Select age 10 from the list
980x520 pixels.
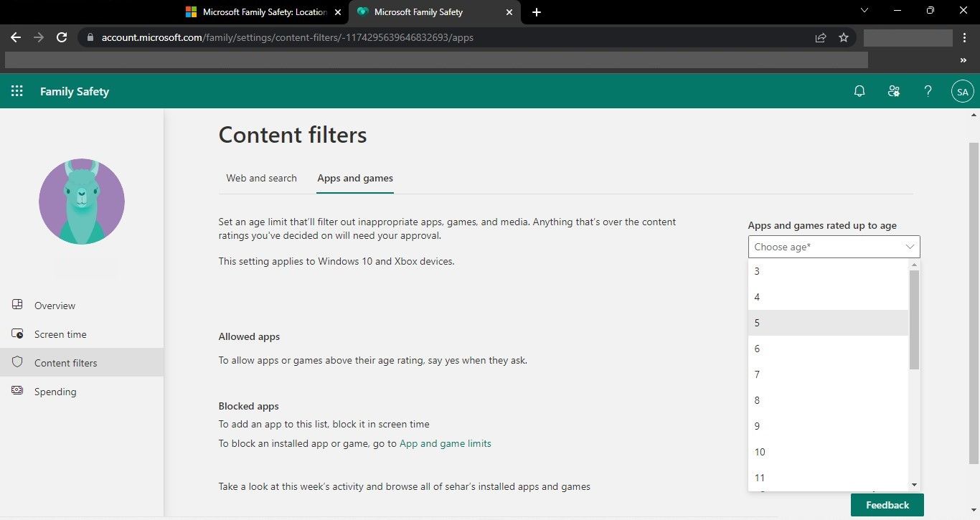coord(828,452)
